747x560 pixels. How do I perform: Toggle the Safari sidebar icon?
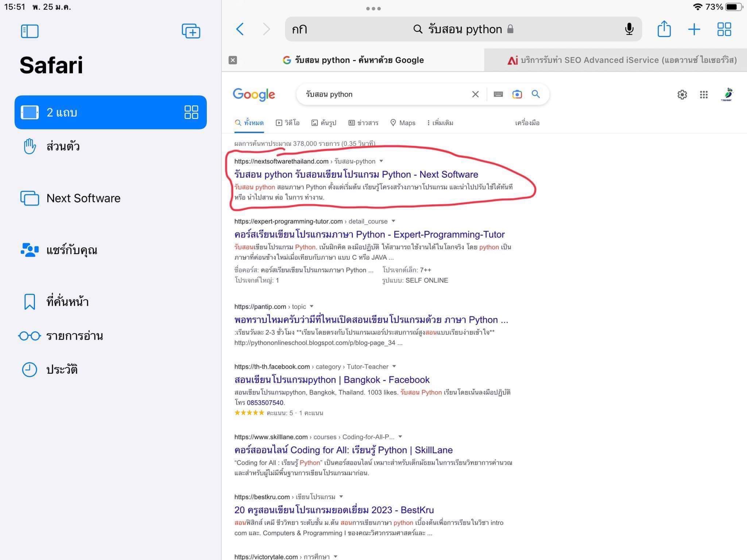30,31
